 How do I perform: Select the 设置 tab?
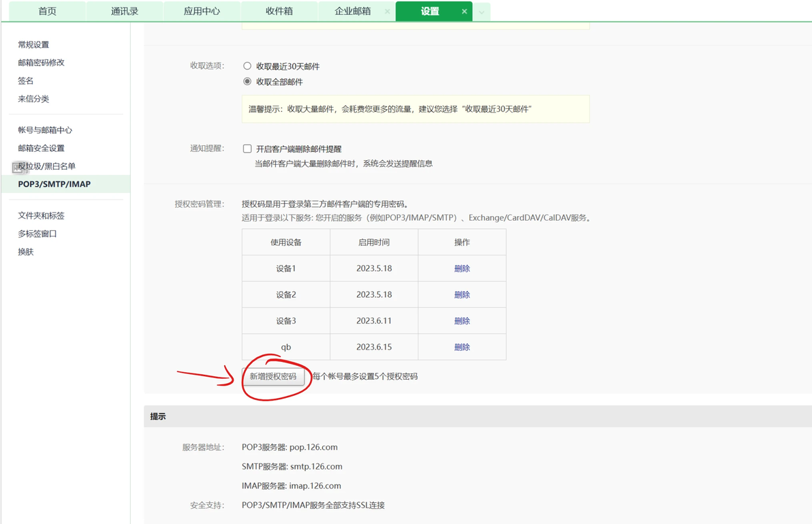(430, 11)
